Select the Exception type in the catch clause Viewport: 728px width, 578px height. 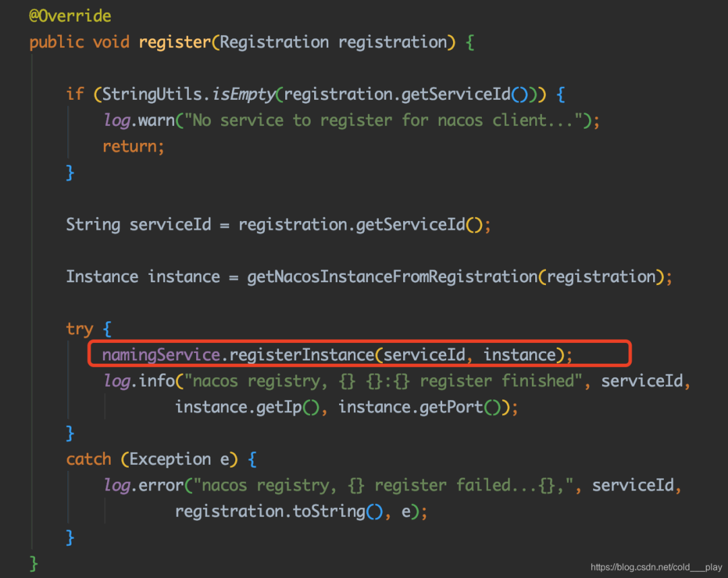tap(170, 459)
